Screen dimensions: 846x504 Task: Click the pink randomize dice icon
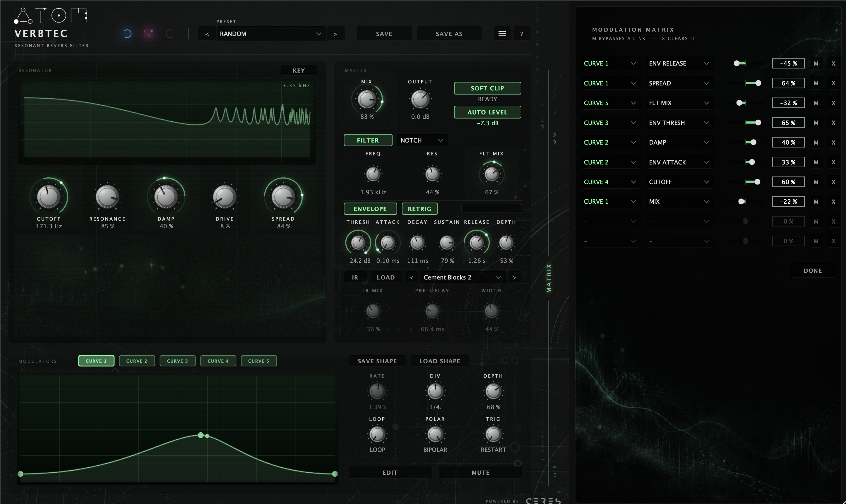148,34
